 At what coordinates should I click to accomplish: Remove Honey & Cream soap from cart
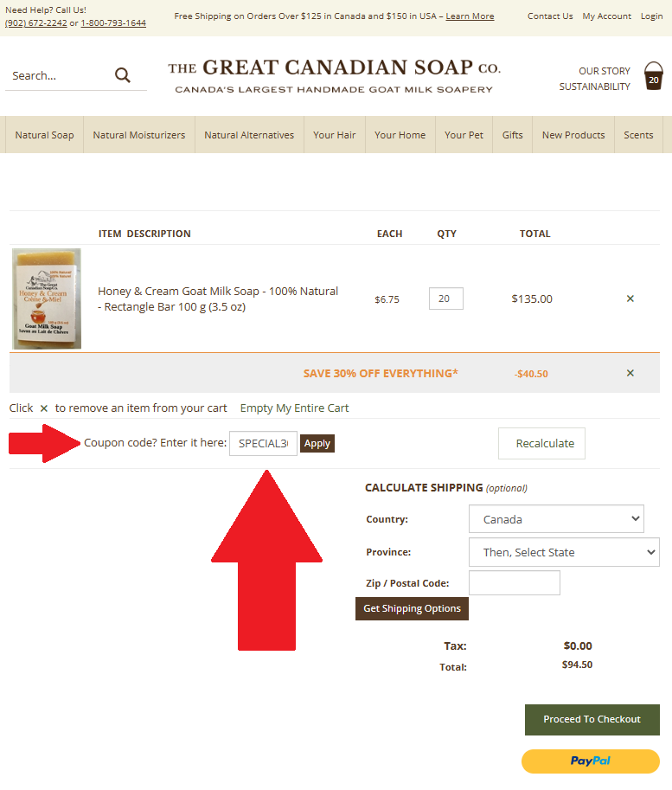pyautogui.click(x=630, y=299)
